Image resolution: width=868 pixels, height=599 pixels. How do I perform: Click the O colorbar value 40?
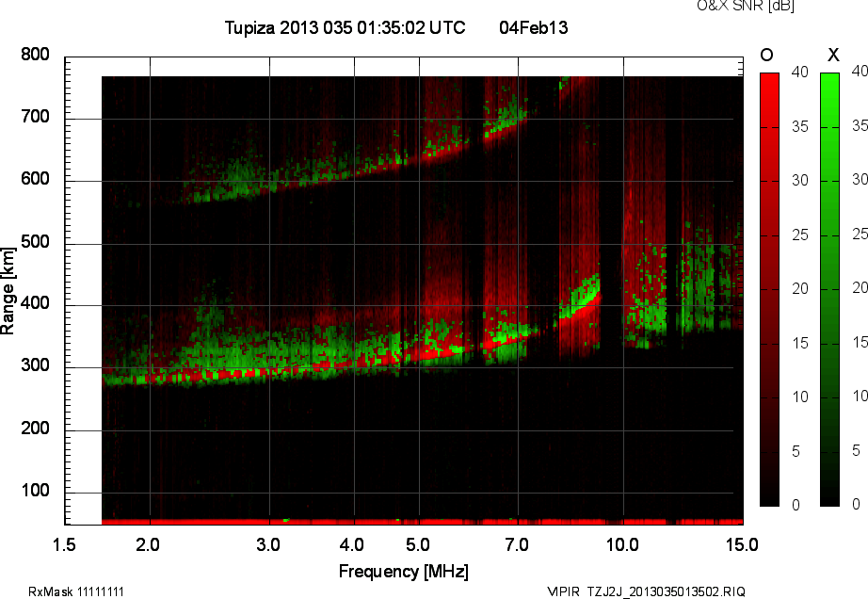tap(800, 72)
